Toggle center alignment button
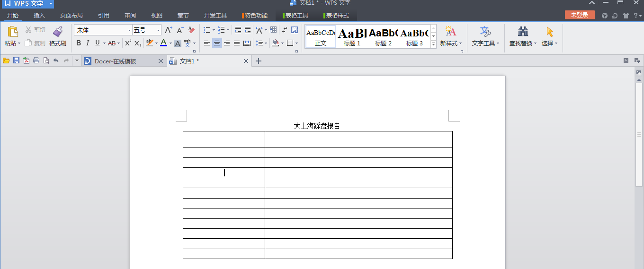 [x=217, y=43]
